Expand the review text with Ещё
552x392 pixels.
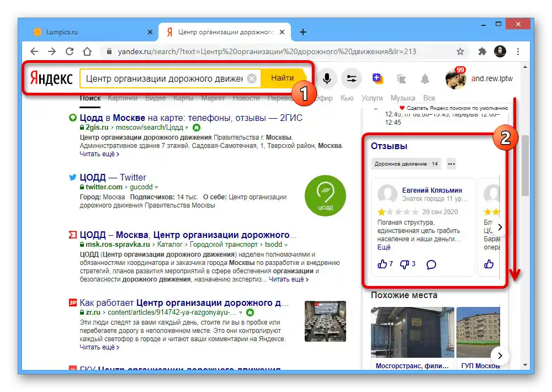(x=384, y=247)
